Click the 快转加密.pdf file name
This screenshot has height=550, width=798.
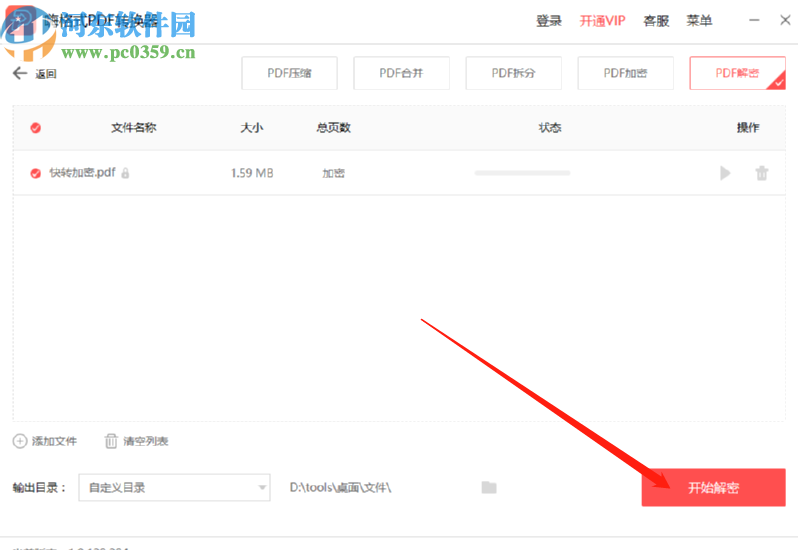click(82, 173)
